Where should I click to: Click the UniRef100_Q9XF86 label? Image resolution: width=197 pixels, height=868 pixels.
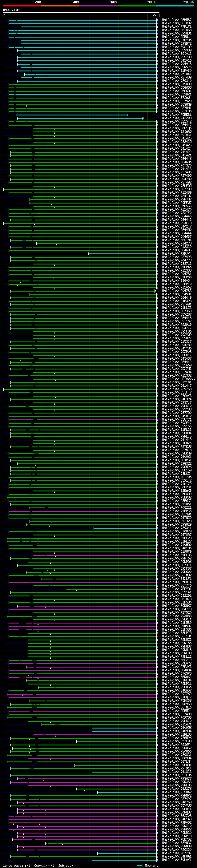(177, 331)
